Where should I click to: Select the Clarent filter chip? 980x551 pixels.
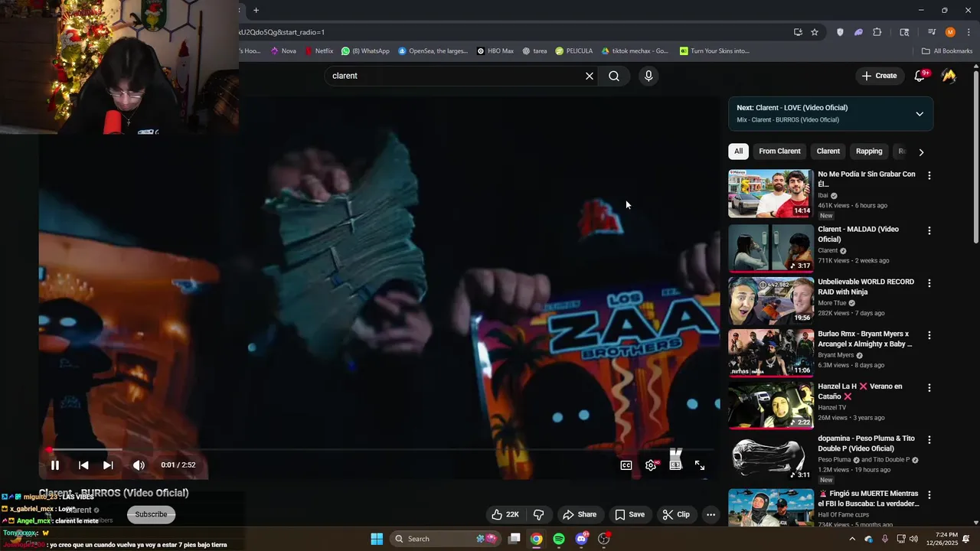pyautogui.click(x=828, y=152)
